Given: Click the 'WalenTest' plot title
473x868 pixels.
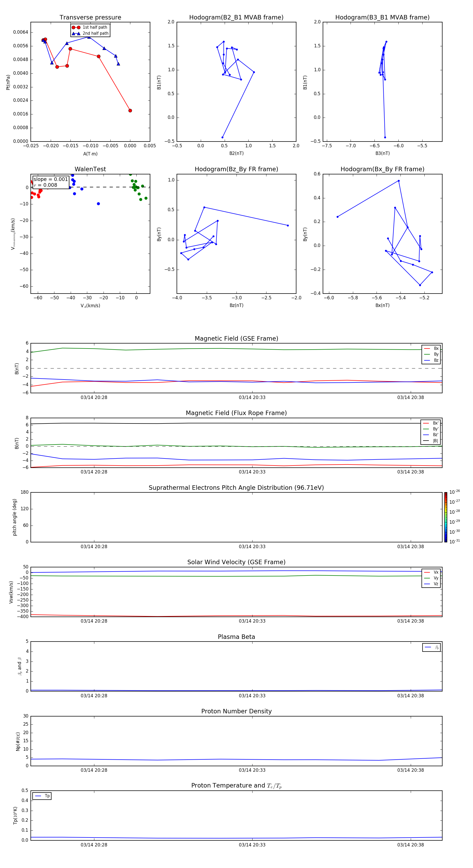Looking at the screenshot, I should tap(90, 169).
